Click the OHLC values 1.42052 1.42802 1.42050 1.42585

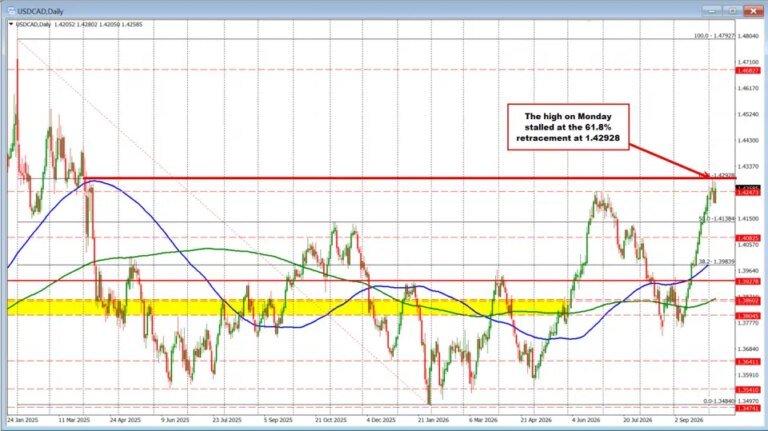tap(98, 24)
